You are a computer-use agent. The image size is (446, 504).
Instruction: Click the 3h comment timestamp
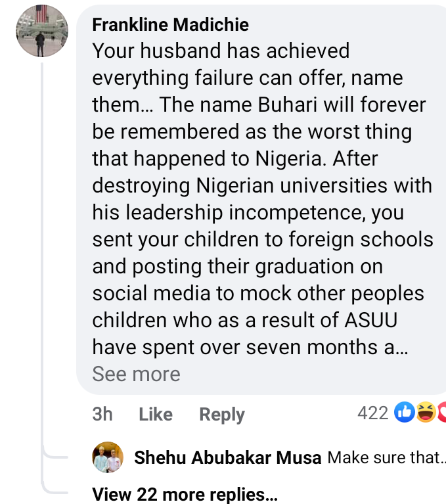(x=102, y=414)
